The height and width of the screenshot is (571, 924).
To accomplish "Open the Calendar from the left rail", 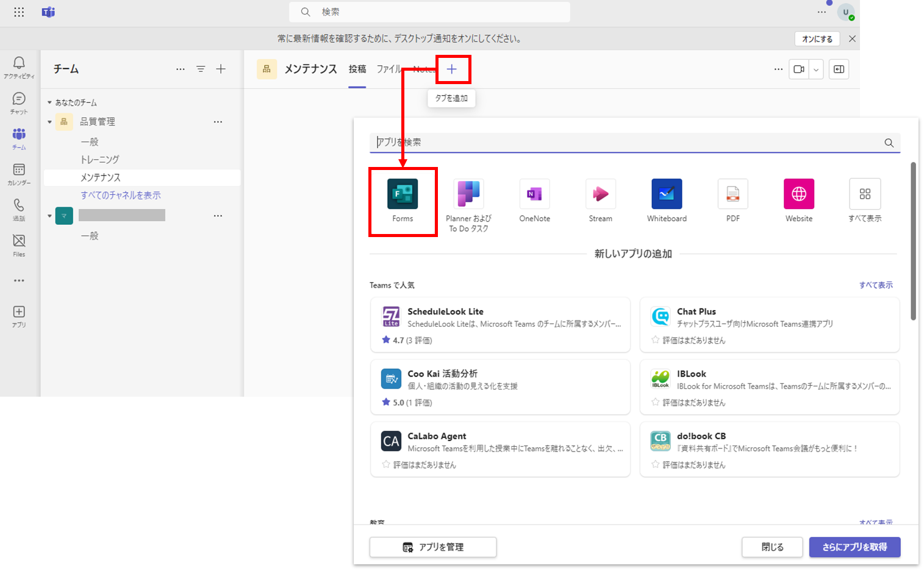I will (x=19, y=174).
